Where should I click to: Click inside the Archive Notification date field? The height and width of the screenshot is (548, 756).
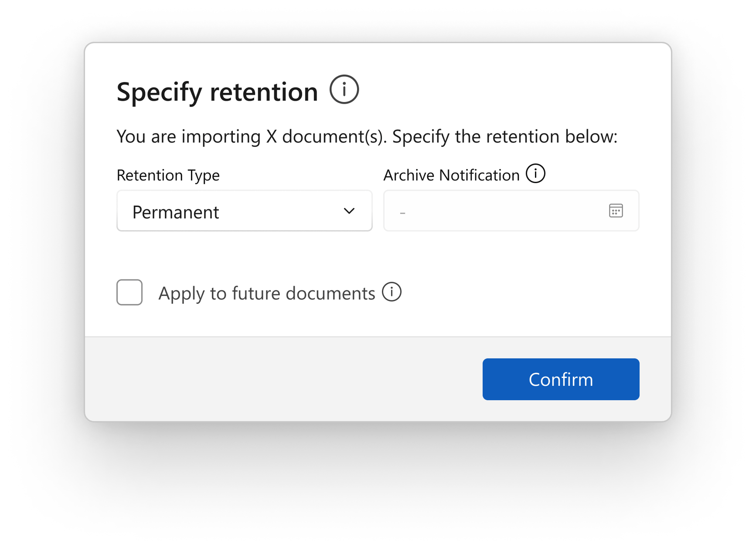coord(480,211)
